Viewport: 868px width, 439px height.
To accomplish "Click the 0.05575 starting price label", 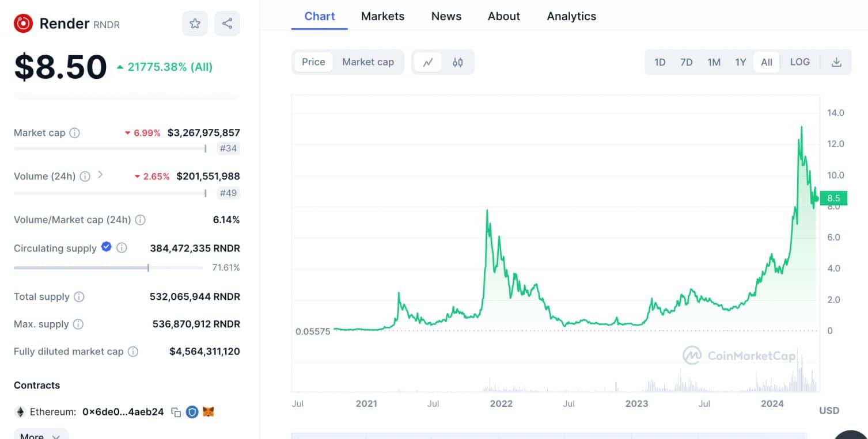I will (313, 331).
